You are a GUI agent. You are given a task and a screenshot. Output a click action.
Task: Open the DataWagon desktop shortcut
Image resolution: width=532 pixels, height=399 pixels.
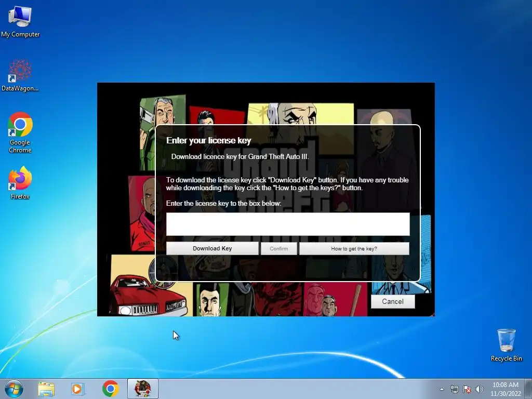20,75
